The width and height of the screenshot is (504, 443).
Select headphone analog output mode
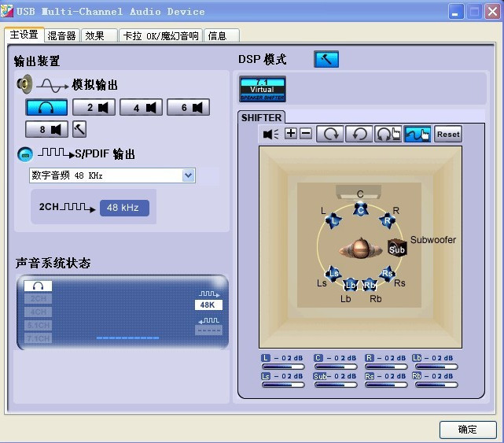[x=46, y=107]
